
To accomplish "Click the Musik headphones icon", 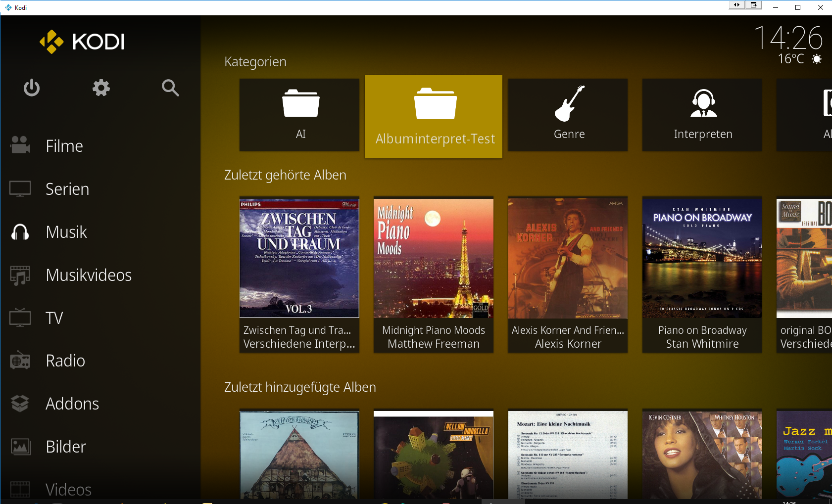I will 20,231.
